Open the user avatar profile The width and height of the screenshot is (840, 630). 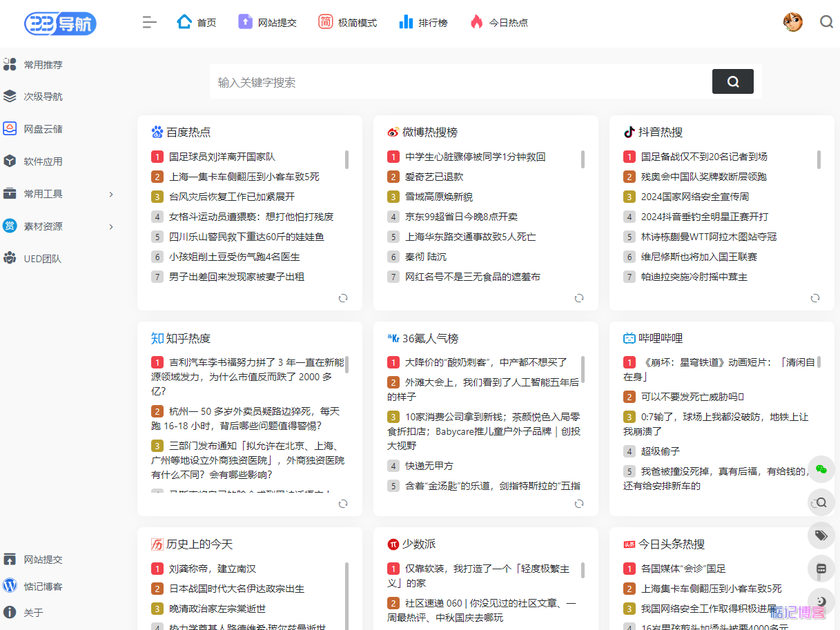point(793,22)
